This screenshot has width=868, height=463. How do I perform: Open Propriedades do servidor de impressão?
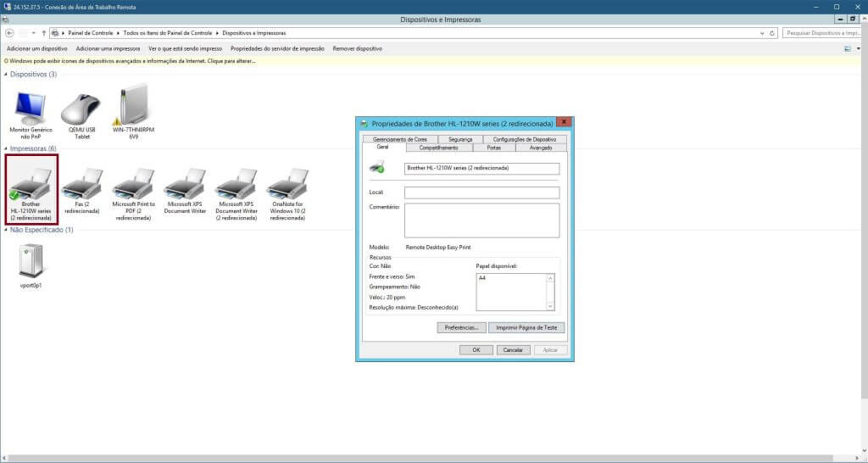click(277, 48)
